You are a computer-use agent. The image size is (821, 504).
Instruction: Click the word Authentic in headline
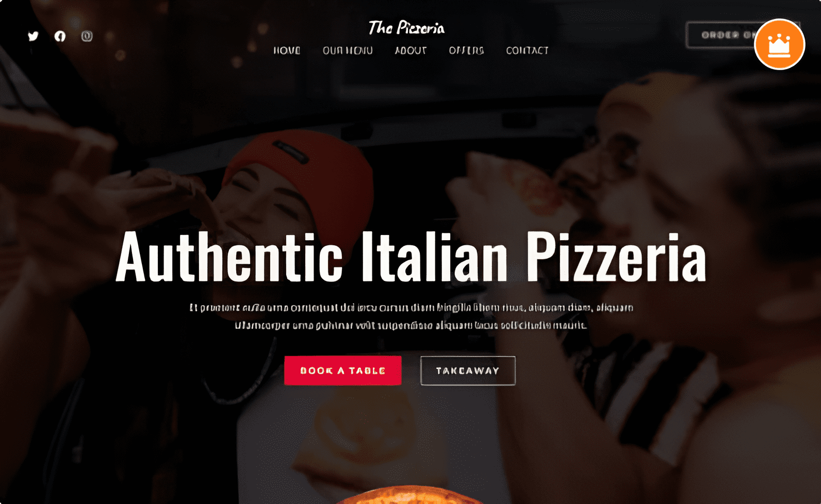229,257
